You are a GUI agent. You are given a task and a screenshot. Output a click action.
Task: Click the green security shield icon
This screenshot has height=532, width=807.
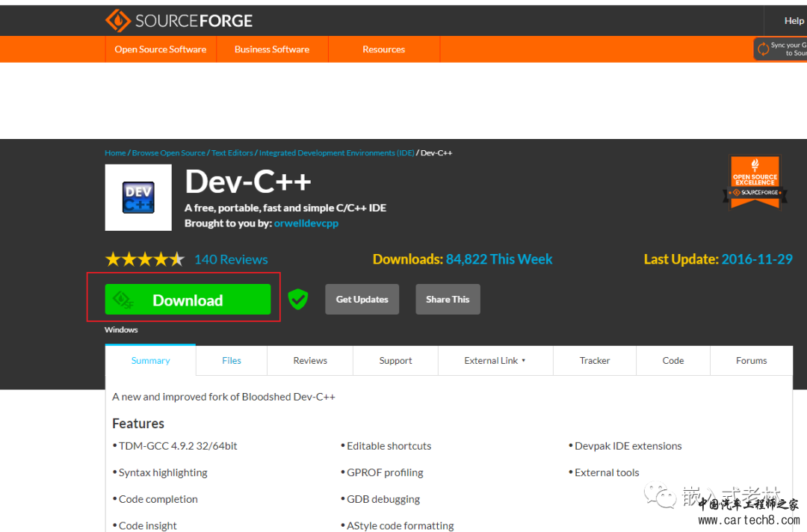click(298, 299)
